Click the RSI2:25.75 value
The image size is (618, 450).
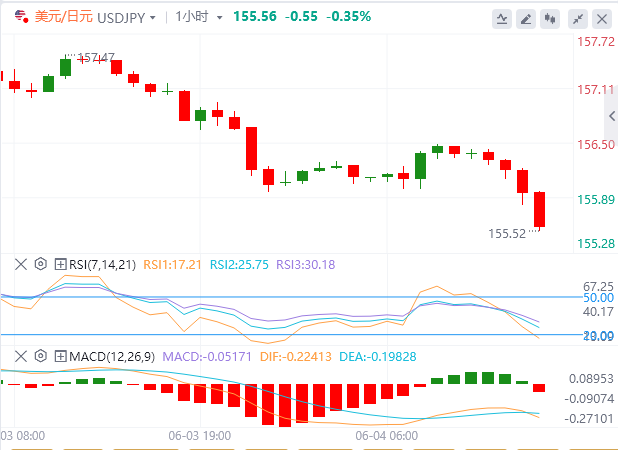[239, 264]
